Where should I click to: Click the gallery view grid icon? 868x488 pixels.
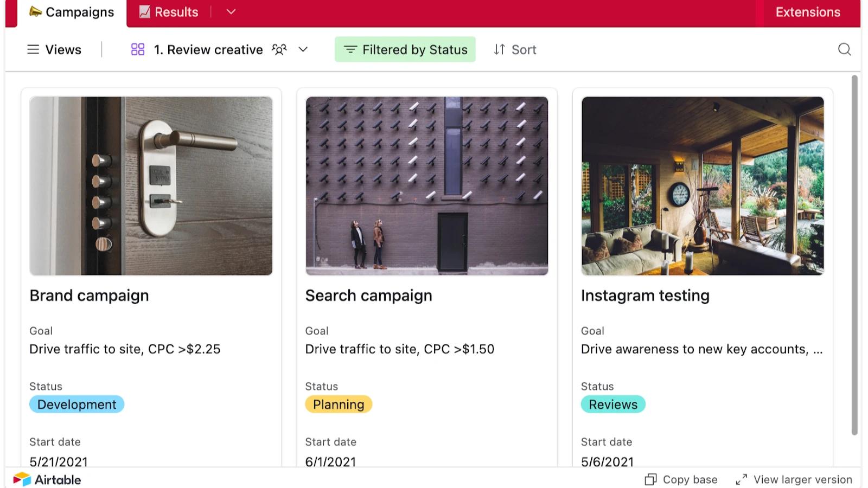tap(138, 49)
